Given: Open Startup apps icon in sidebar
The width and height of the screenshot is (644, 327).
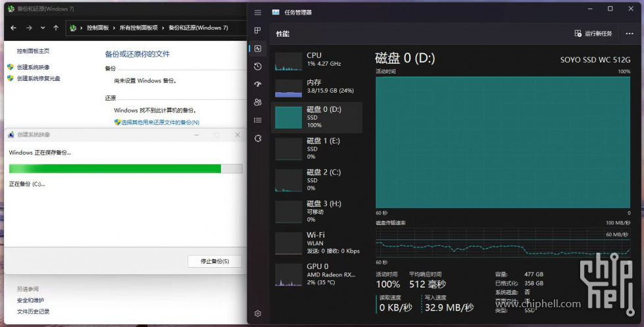Looking at the screenshot, I should tap(257, 84).
